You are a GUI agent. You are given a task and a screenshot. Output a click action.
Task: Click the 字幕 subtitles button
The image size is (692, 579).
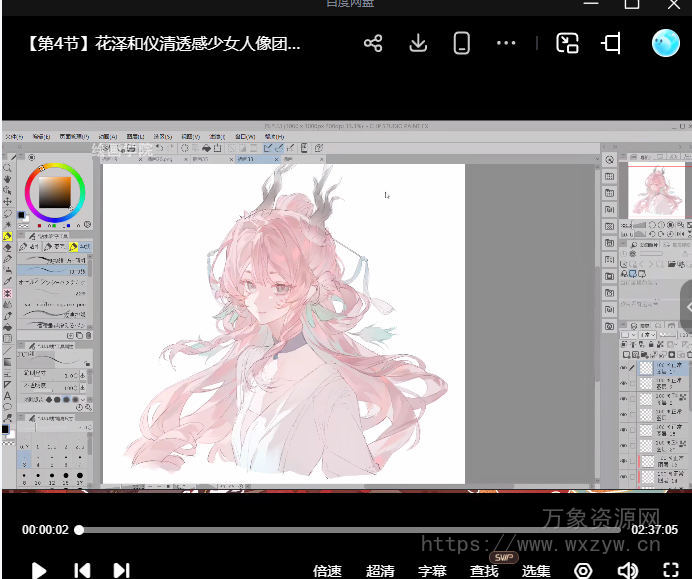click(x=432, y=571)
